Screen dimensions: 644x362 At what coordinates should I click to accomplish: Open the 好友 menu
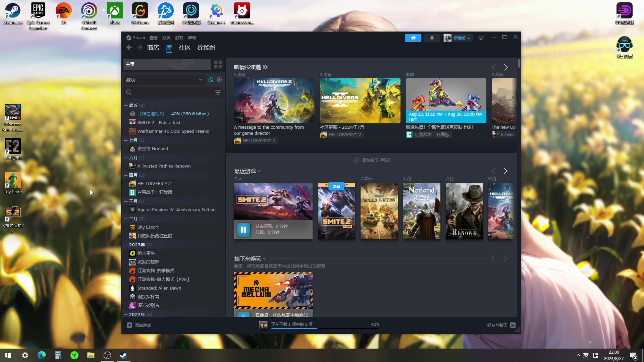166,38
